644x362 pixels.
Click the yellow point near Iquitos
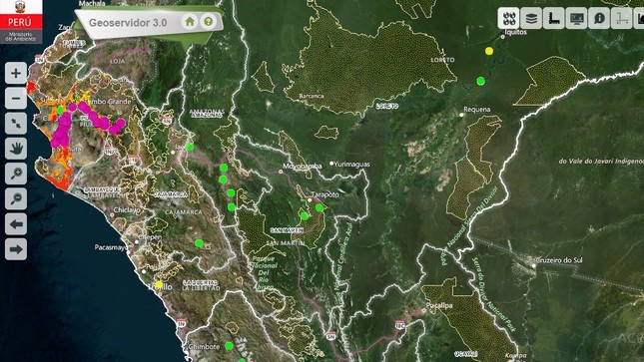pos(489,51)
